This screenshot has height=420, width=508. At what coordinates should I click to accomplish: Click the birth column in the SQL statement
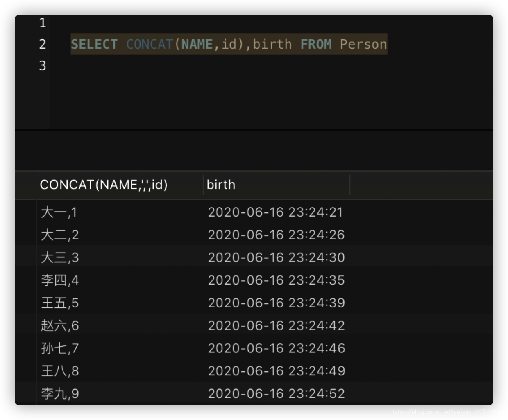(272, 44)
